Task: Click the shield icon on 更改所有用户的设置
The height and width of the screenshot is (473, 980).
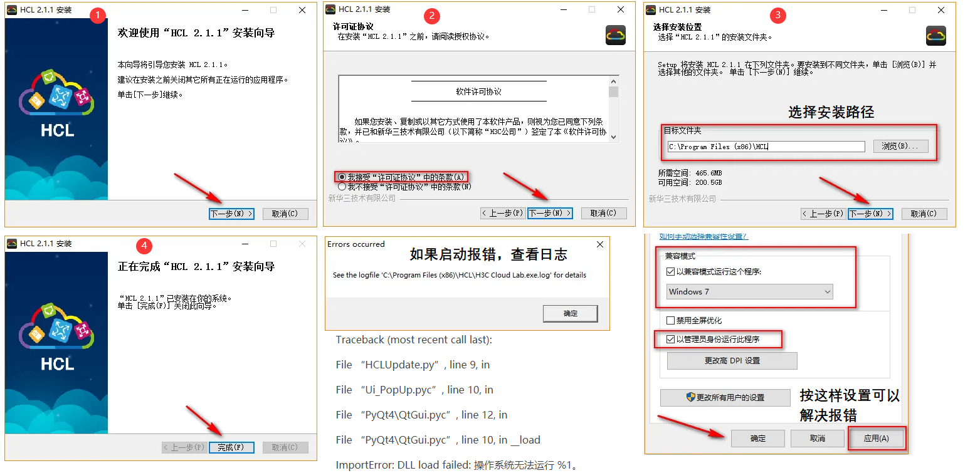Action: tap(691, 397)
